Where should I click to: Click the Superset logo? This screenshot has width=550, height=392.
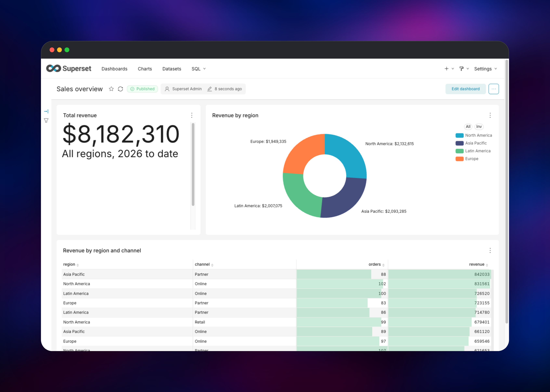[69, 69]
